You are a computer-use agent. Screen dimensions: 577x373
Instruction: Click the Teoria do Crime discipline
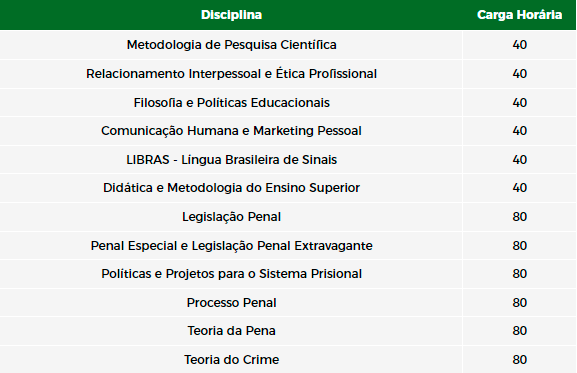[x=231, y=359]
